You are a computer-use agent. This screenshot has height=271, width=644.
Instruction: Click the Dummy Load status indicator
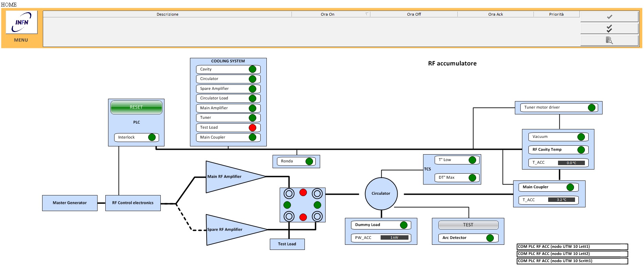click(x=404, y=225)
